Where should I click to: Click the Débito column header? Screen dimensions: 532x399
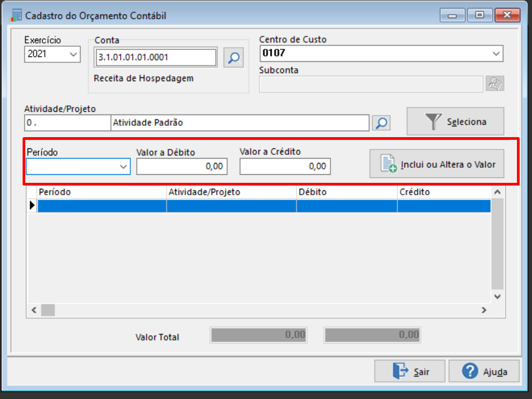347,192
